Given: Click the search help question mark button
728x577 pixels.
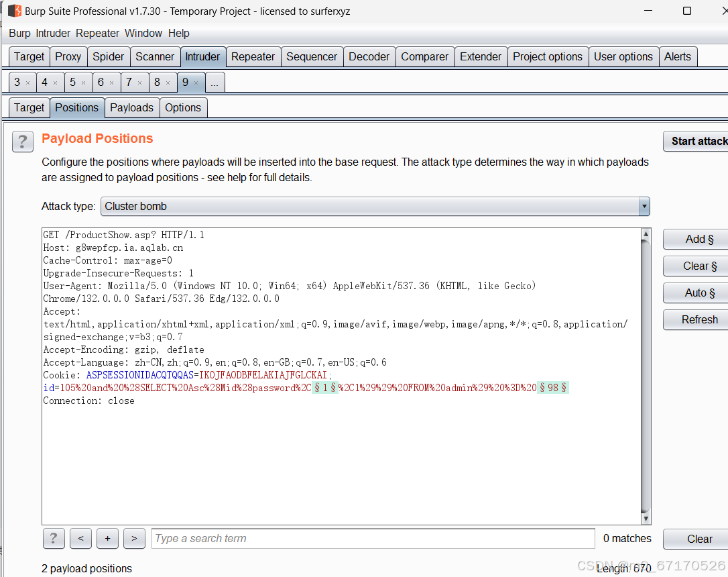Looking at the screenshot, I should tap(54, 539).
